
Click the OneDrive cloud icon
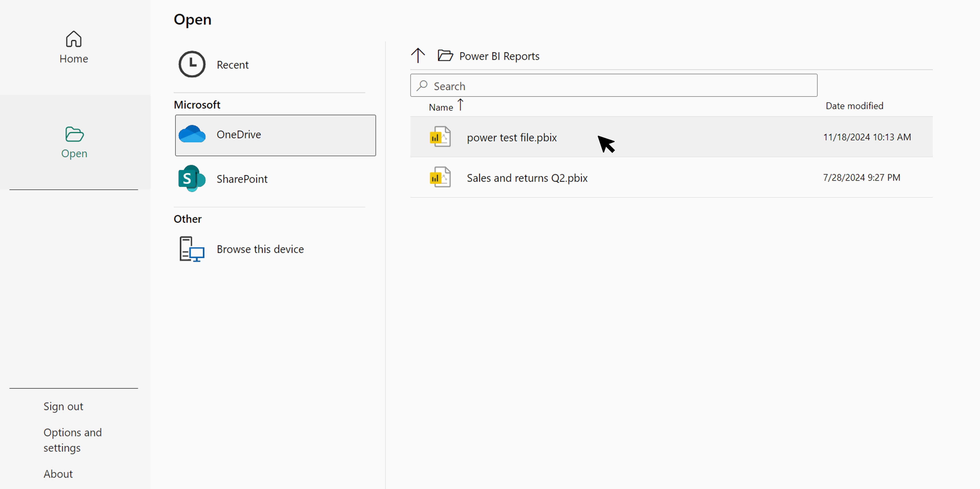click(x=192, y=134)
